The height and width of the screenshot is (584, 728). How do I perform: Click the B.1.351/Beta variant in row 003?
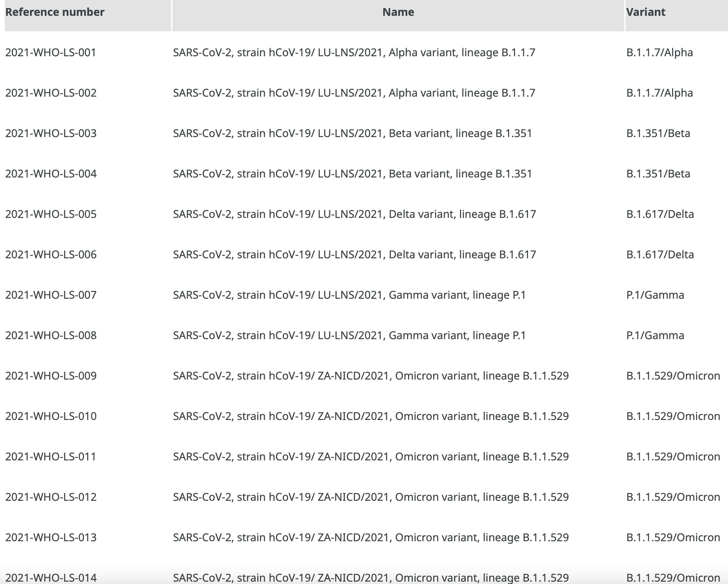point(658,133)
